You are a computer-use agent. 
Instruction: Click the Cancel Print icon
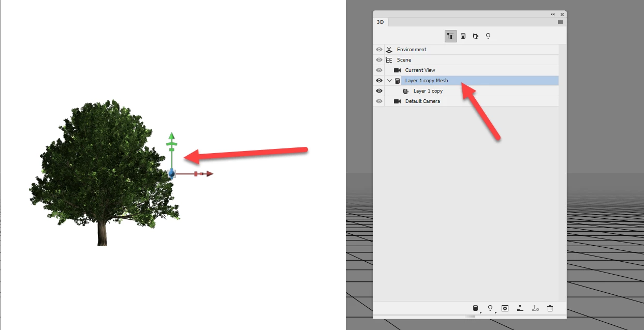tap(535, 308)
